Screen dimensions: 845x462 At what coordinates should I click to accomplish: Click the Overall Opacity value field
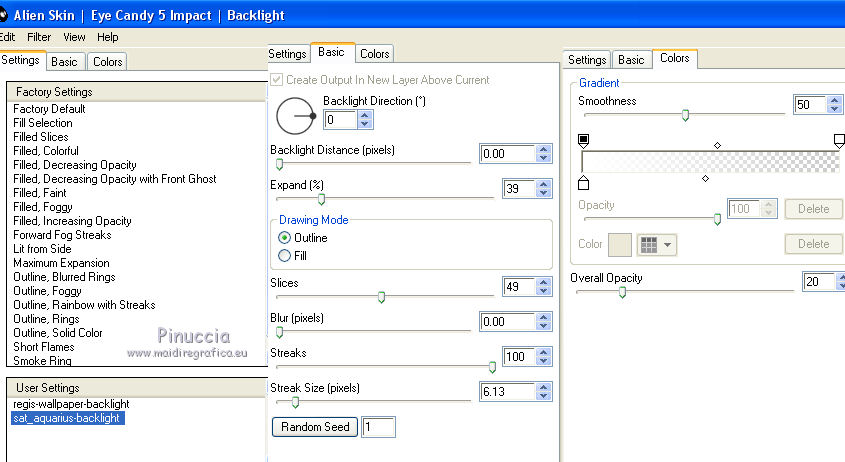pyautogui.click(x=819, y=281)
